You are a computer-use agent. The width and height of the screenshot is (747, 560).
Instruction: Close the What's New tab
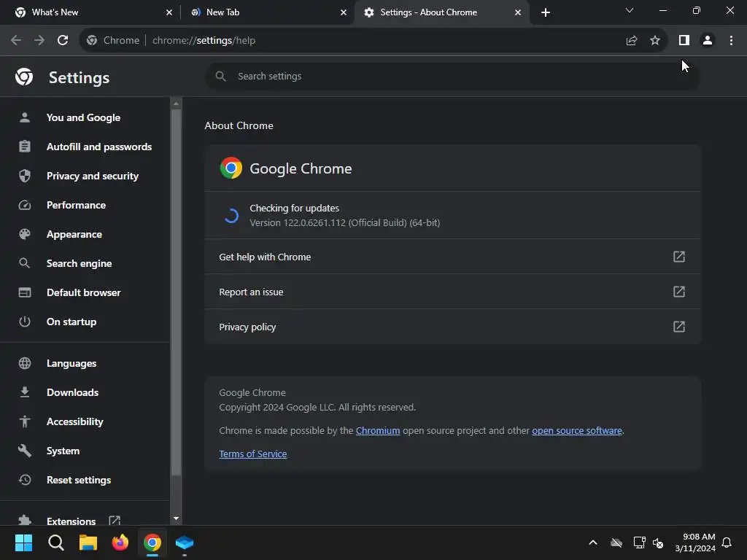pyautogui.click(x=169, y=12)
